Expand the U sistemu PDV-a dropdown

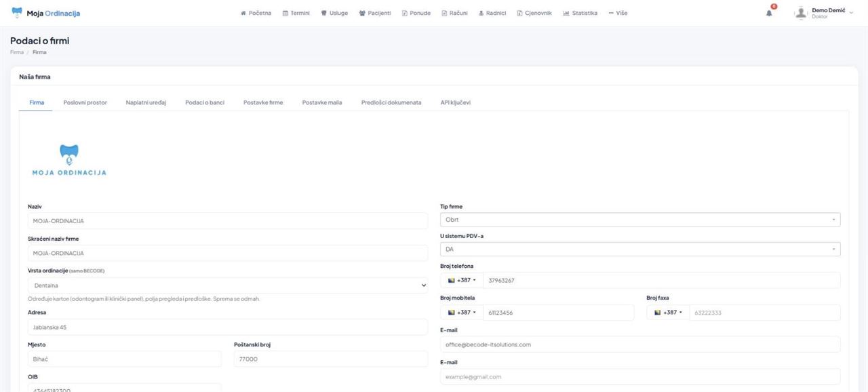(x=640, y=249)
